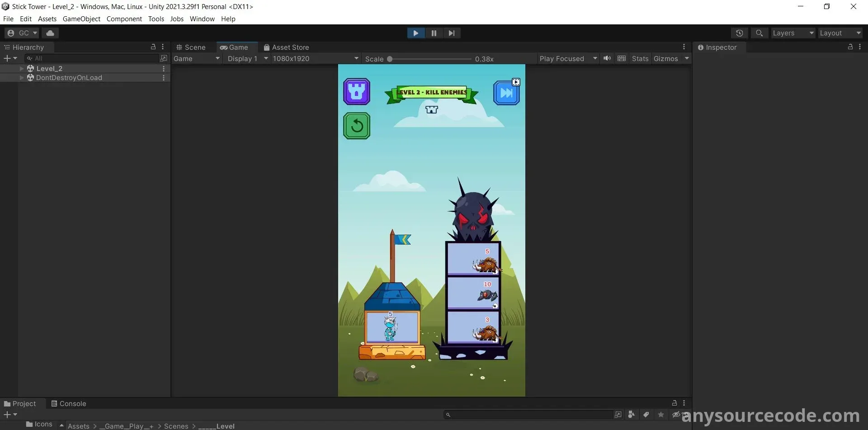Screen dimensions: 868x430
Task: Click the toolbar search magnifier icon
Action: tap(759, 33)
